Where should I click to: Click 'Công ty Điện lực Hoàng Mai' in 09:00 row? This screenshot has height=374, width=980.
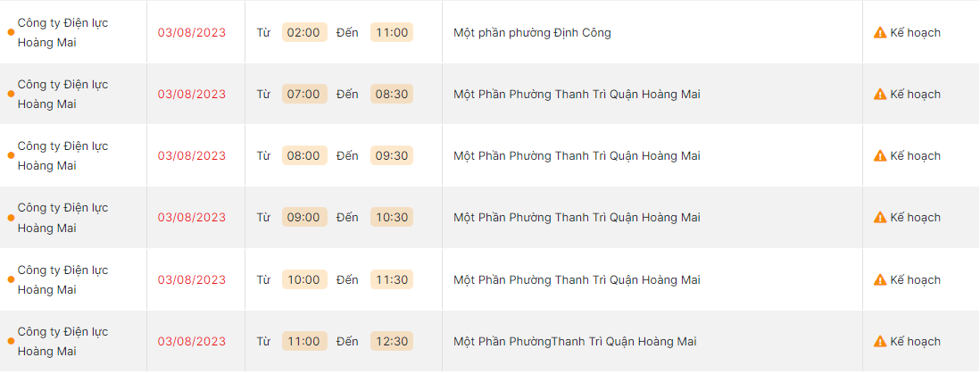pyautogui.click(x=62, y=218)
